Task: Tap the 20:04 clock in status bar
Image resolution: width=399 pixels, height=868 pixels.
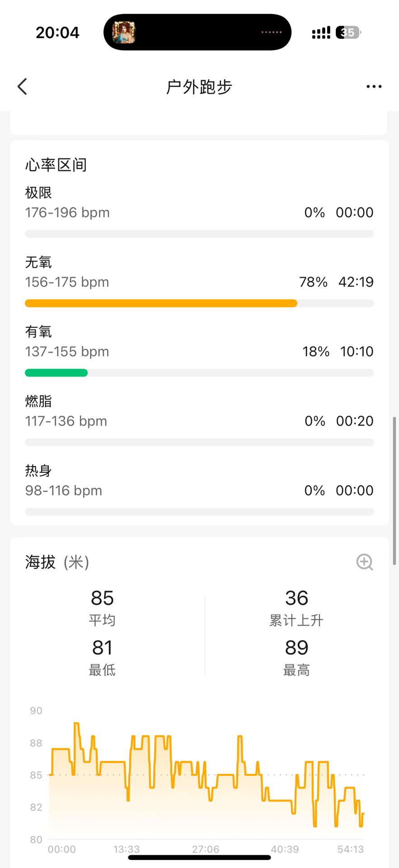Action: coord(57,33)
